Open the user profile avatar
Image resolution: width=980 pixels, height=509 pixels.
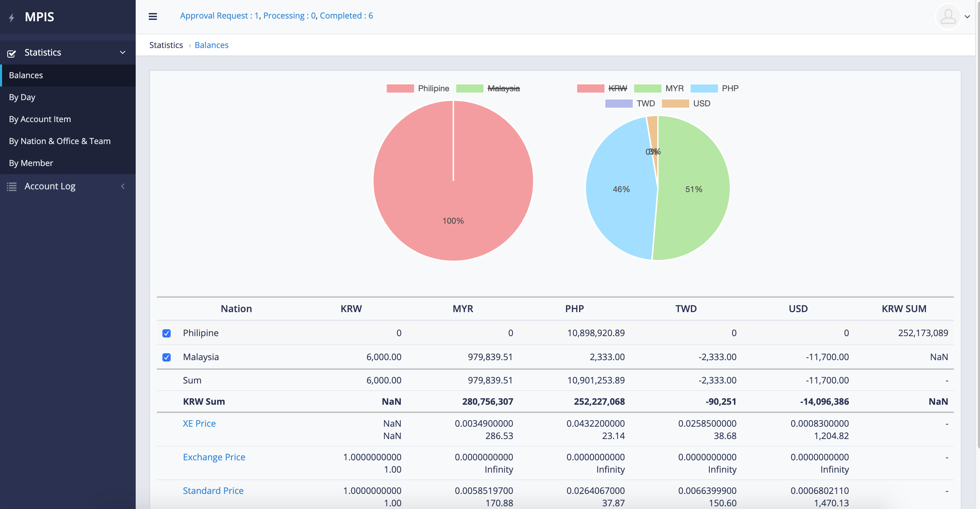point(948,16)
